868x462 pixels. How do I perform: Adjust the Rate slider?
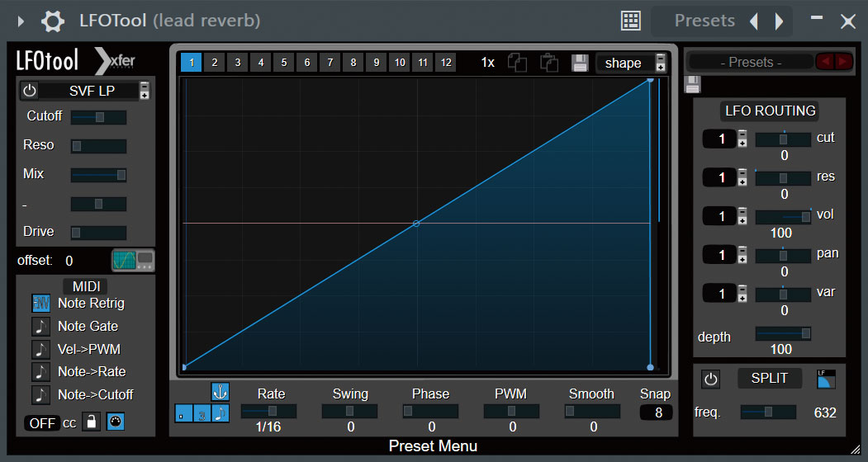[268, 411]
